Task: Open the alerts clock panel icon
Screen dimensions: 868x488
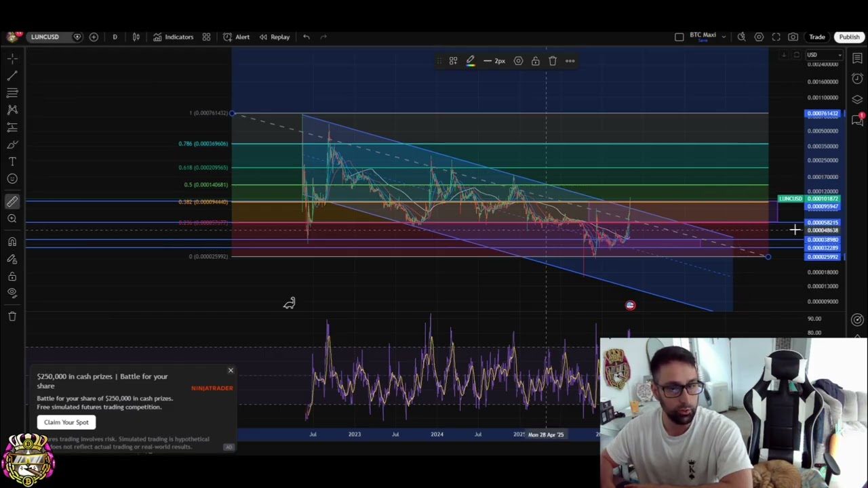Action: (857, 79)
